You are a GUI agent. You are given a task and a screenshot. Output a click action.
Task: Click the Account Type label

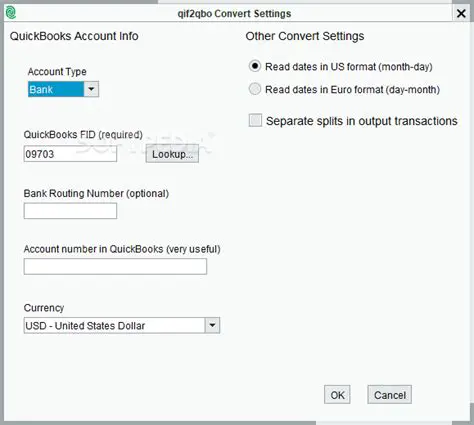(57, 72)
